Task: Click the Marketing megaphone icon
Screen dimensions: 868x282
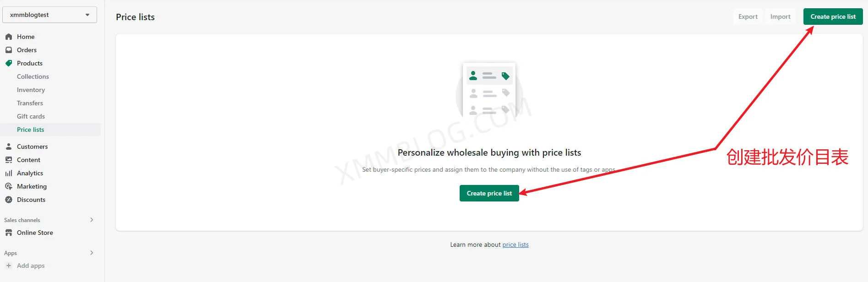Action: click(x=9, y=186)
